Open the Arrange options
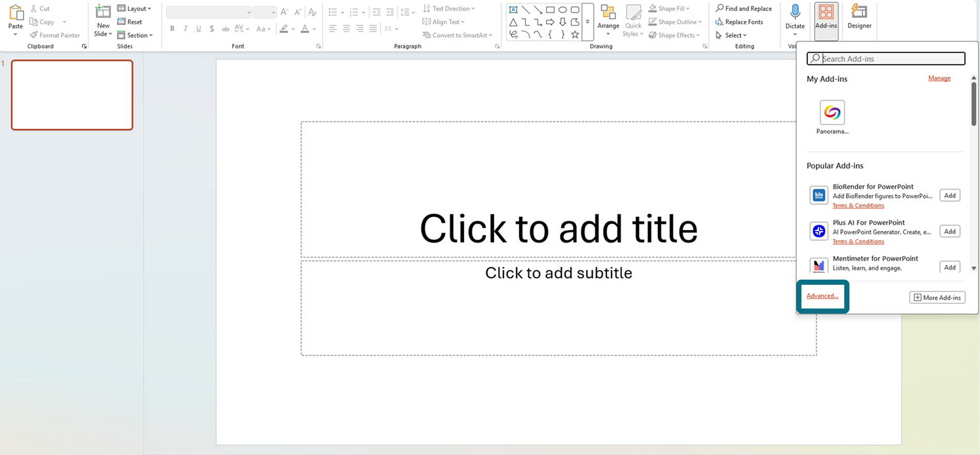 (608, 21)
